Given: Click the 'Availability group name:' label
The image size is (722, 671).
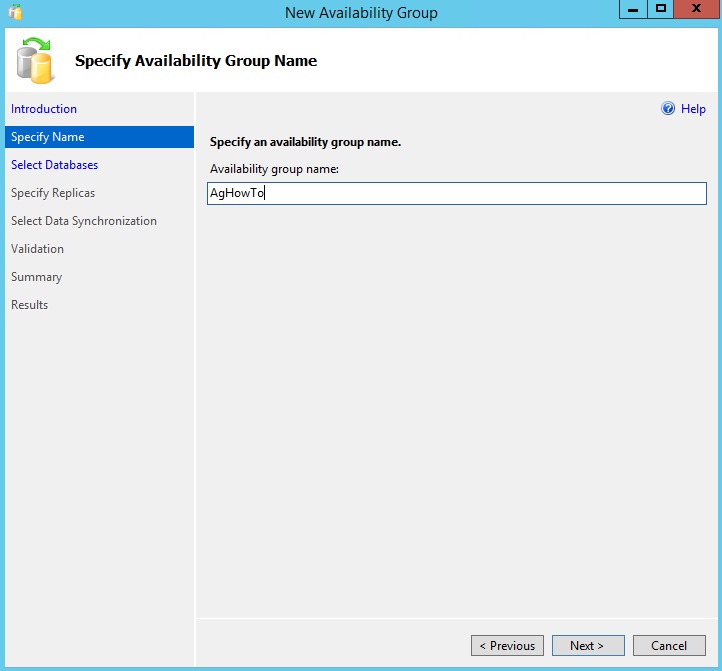Looking at the screenshot, I should tap(274, 169).
